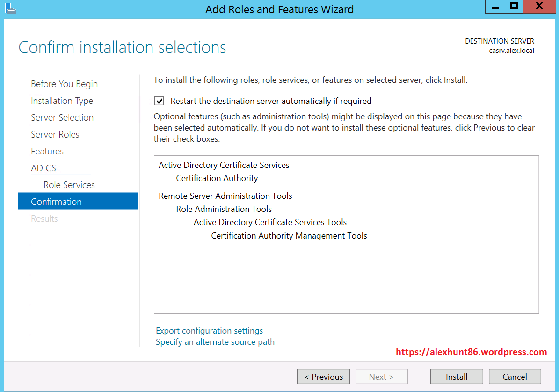Navigate to the Role Services sub-step
The height and width of the screenshot is (392, 559).
pos(69,185)
